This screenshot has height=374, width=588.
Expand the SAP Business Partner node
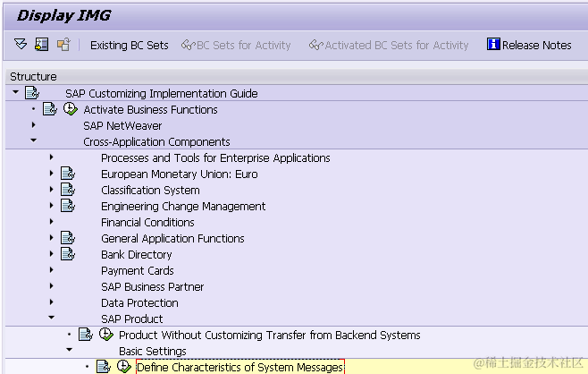click(51, 285)
